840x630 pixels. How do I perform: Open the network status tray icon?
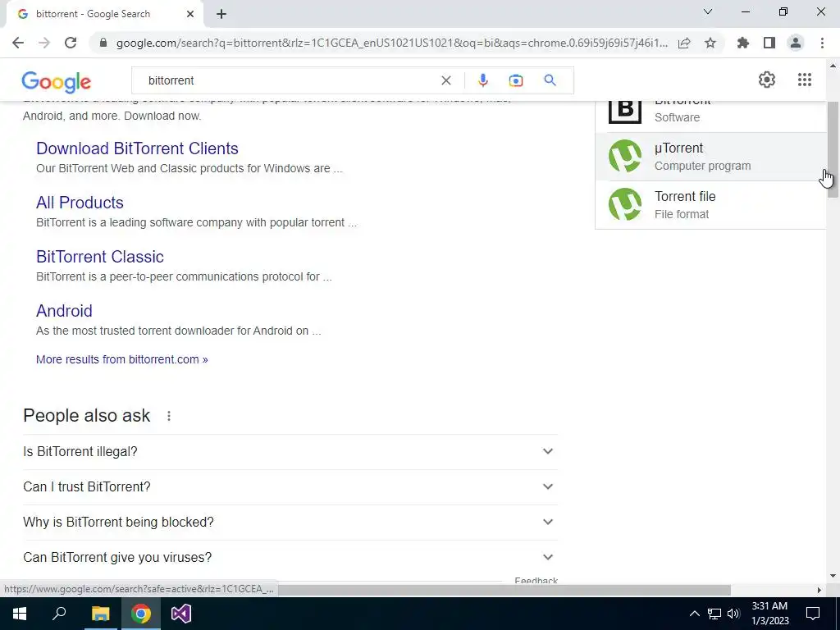pyautogui.click(x=714, y=614)
